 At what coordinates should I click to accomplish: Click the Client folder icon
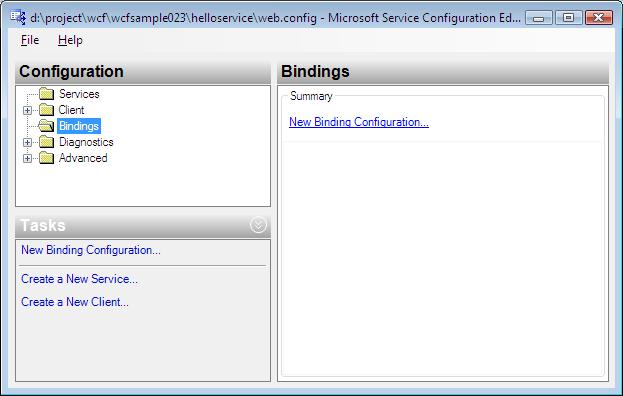click(46, 110)
